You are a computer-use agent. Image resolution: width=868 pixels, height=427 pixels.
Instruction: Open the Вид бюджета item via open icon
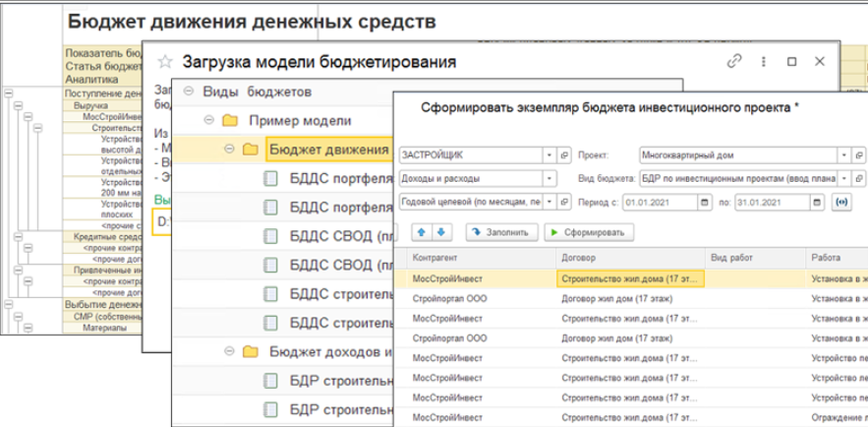pyautogui.click(x=858, y=179)
